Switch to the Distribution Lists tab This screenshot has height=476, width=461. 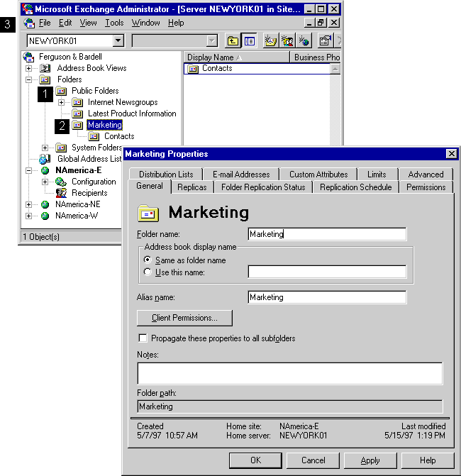166,175
